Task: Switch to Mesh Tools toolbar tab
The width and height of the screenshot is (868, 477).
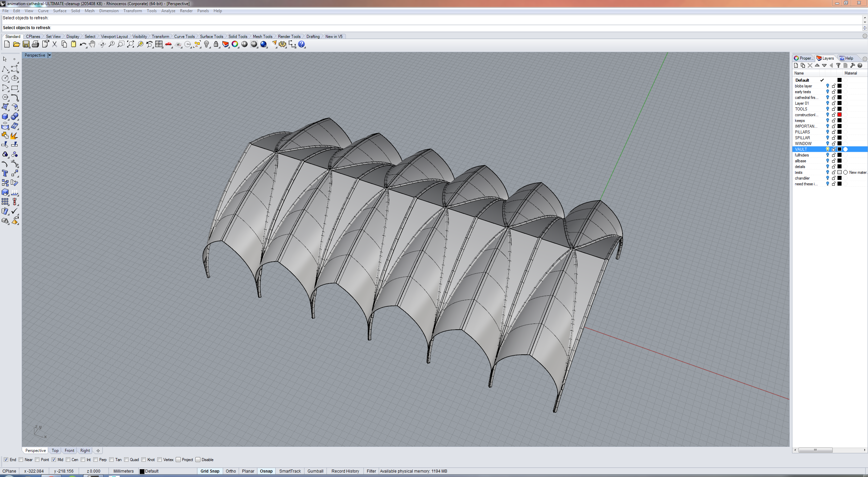Action: point(262,37)
